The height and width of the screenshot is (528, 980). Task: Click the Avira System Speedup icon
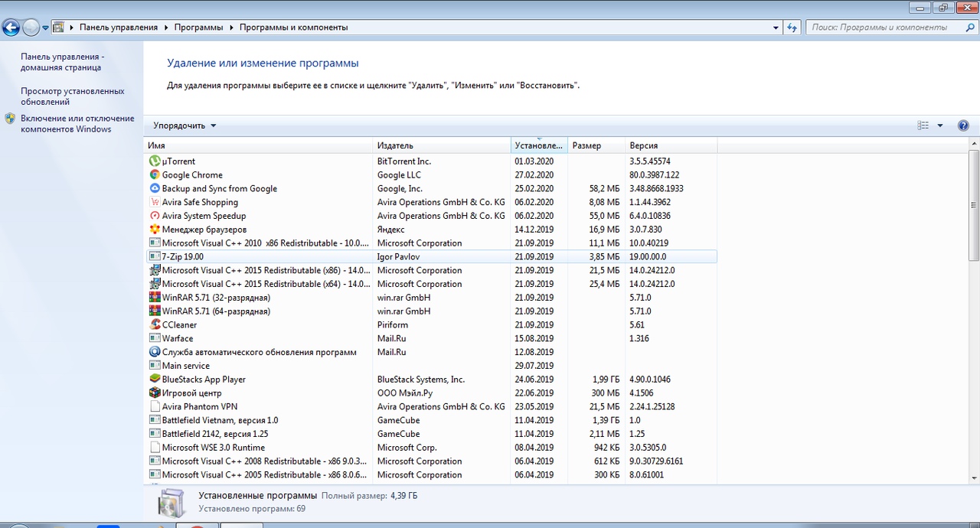(x=155, y=216)
